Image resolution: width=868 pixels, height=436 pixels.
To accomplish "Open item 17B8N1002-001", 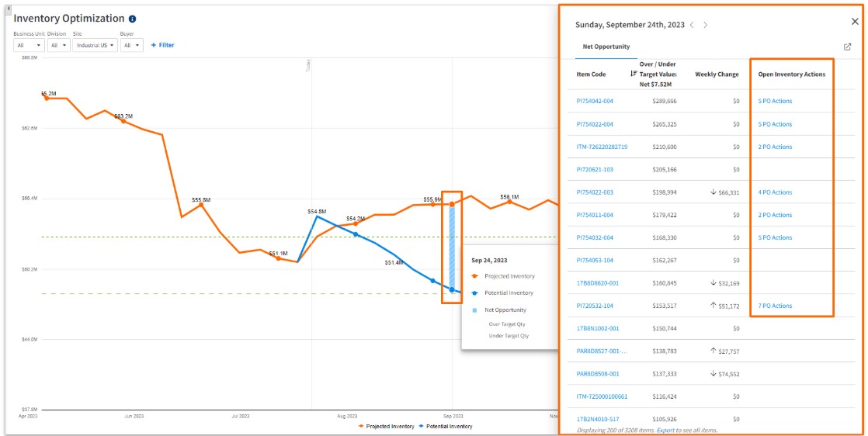I will point(597,329).
